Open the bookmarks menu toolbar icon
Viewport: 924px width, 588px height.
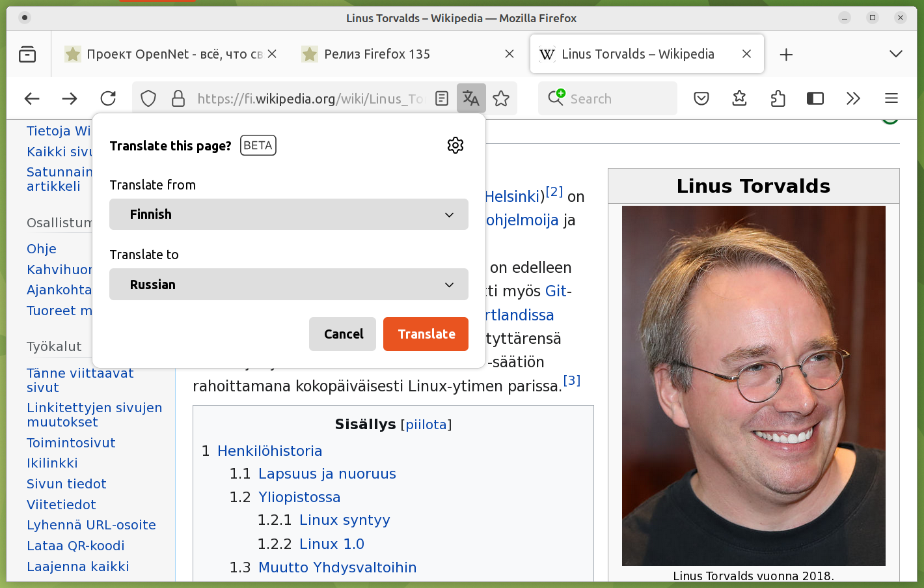739,98
